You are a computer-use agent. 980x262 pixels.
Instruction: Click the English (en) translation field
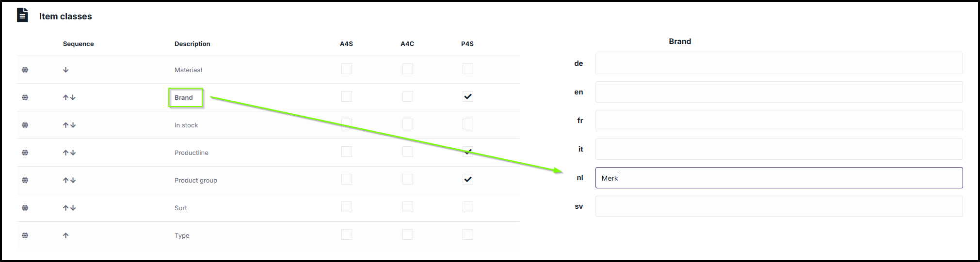point(779,92)
